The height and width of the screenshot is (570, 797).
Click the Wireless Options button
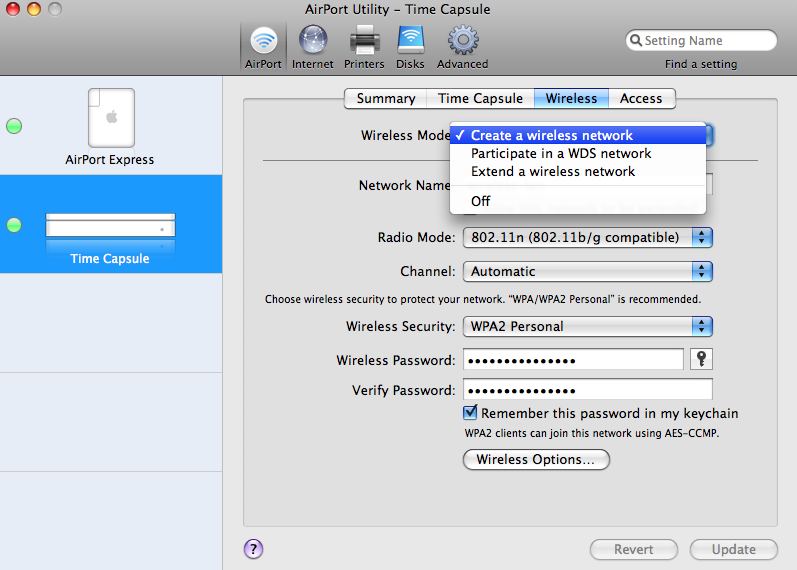(x=536, y=459)
